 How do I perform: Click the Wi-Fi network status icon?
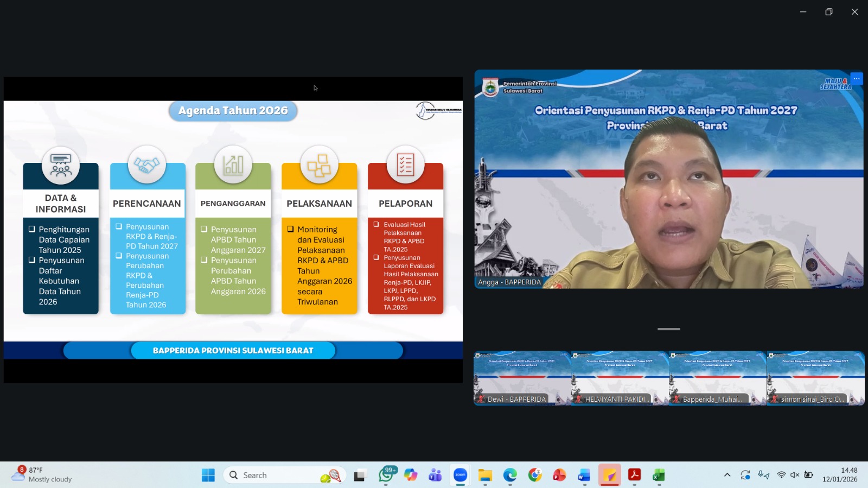(781, 475)
